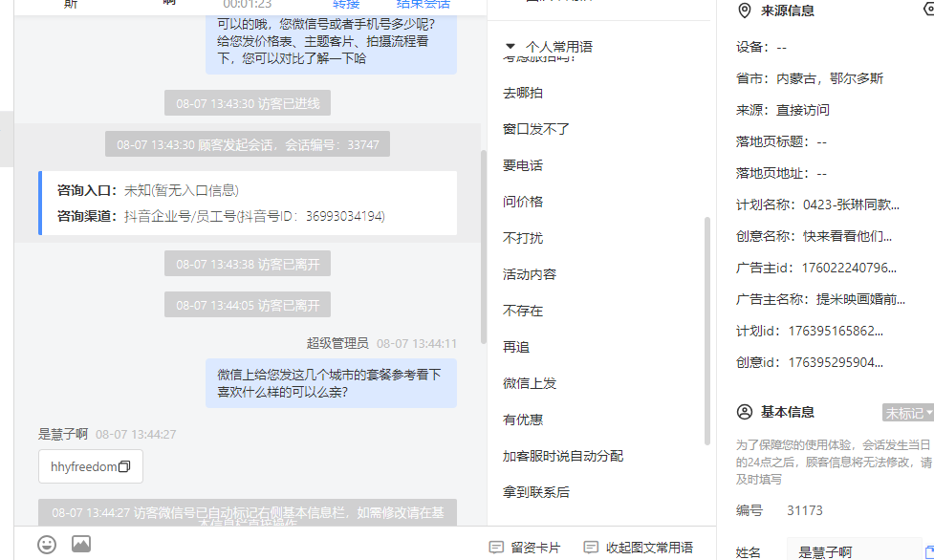Open the emoji picker

pos(47,545)
